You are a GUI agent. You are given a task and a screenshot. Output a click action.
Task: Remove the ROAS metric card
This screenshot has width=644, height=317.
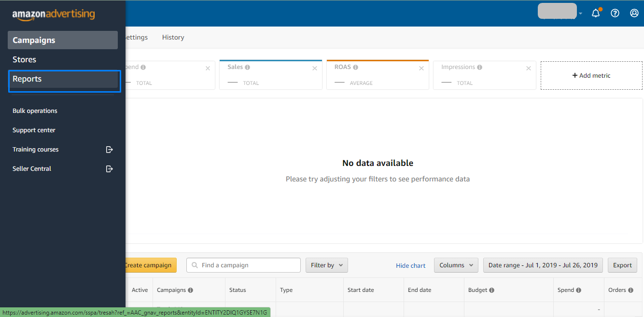coord(421,69)
